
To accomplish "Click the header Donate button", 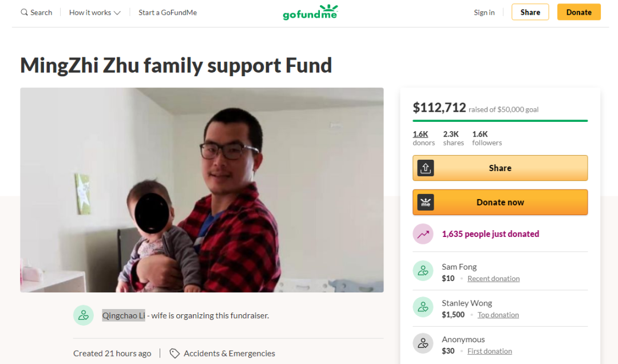I will 579,12.
